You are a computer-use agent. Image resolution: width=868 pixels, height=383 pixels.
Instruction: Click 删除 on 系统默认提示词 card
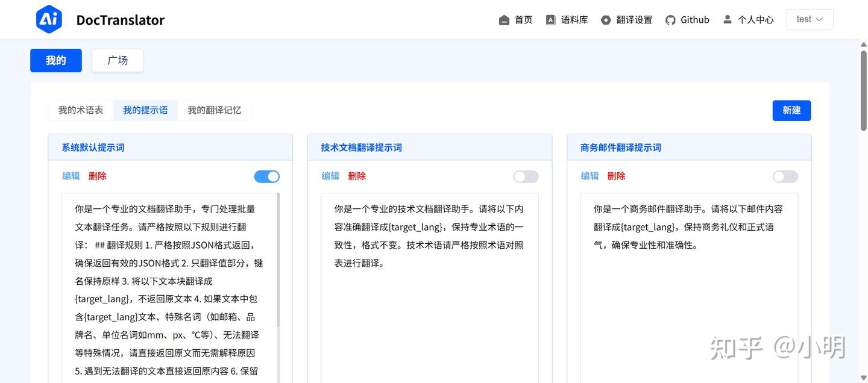(x=98, y=176)
